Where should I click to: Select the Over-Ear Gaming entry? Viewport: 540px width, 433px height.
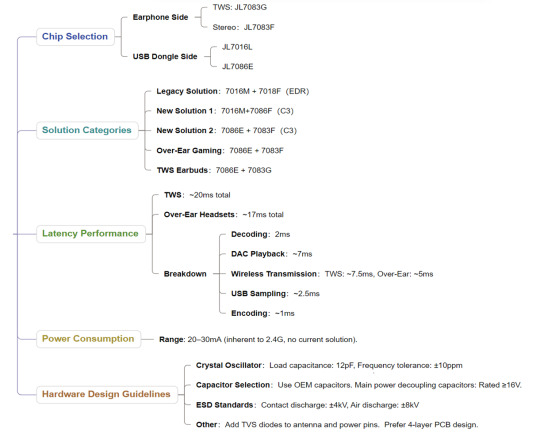(x=220, y=151)
